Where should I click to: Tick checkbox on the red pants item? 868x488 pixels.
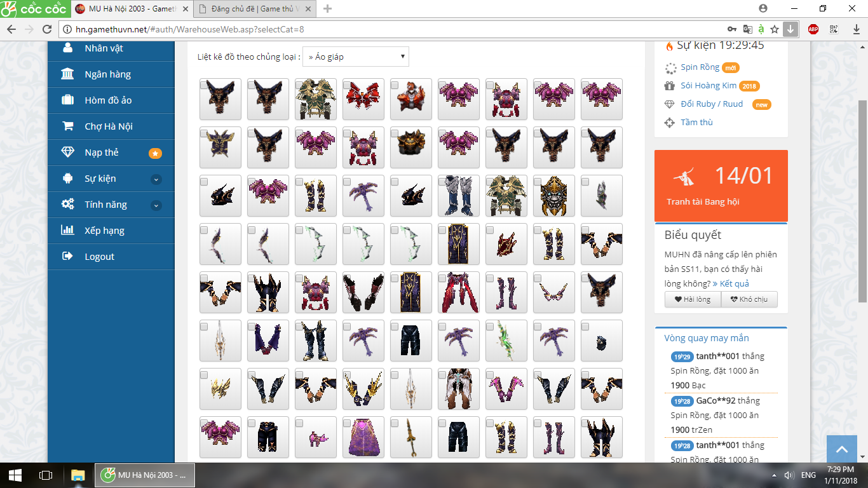coord(442,278)
